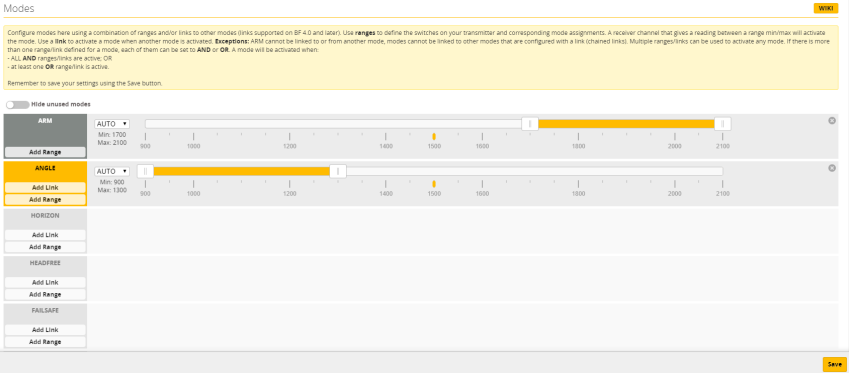Screen dimensions: 849x377
Task: Open the ANGLE channel AUTO dropdown
Action: pos(112,171)
